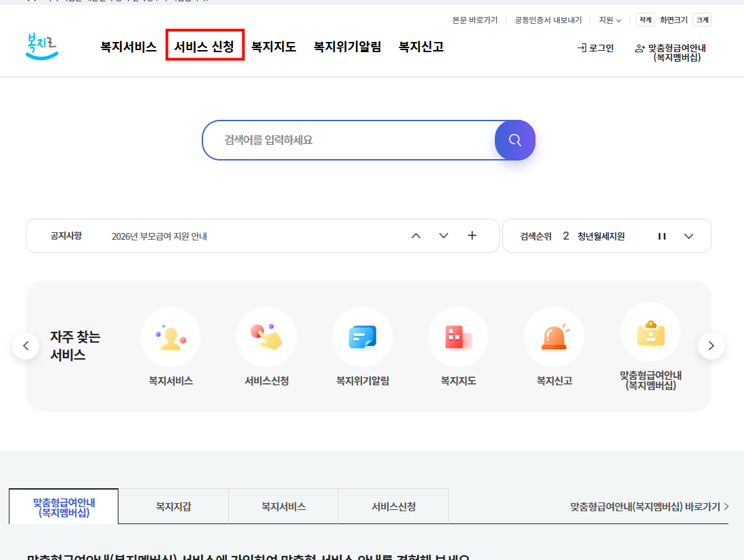Click the carousel next arrow

pos(712,345)
